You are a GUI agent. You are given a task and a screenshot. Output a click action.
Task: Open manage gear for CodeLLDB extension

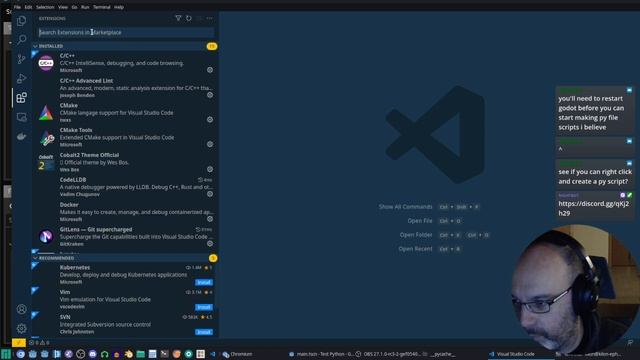pyautogui.click(x=210, y=194)
